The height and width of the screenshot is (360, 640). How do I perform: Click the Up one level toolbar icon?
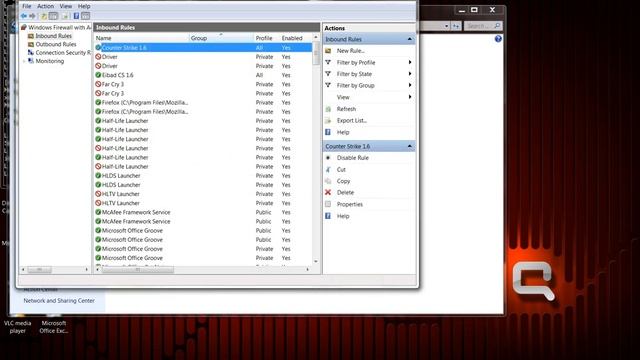coord(44,16)
